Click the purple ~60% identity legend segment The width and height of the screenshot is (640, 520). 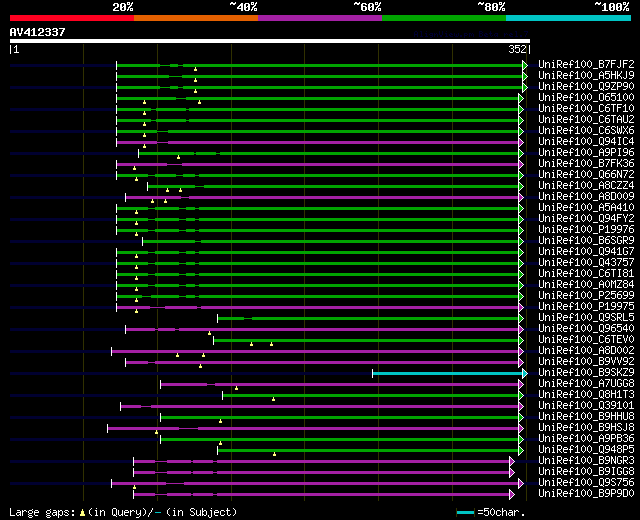tap(320, 18)
